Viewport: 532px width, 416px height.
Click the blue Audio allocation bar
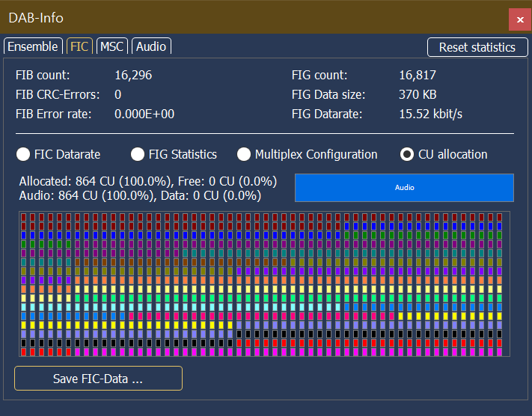click(404, 188)
